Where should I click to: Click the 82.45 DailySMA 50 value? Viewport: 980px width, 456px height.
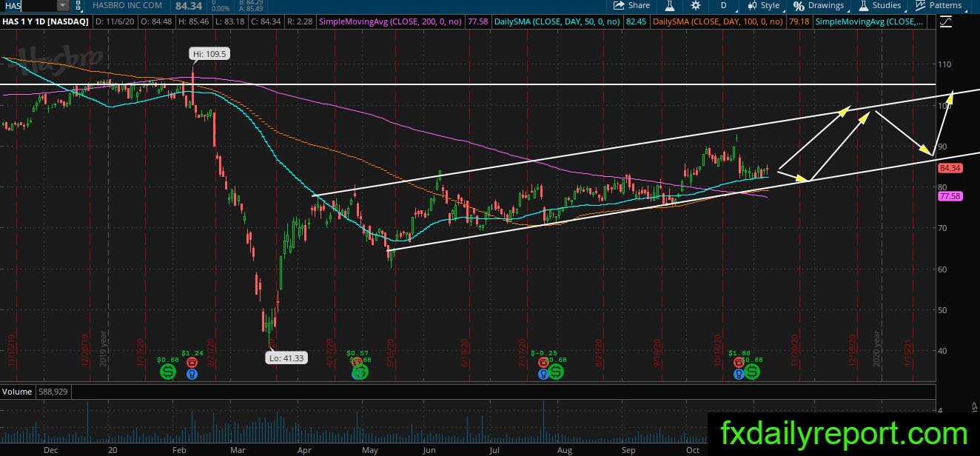pyautogui.click(x=636, y=22)
